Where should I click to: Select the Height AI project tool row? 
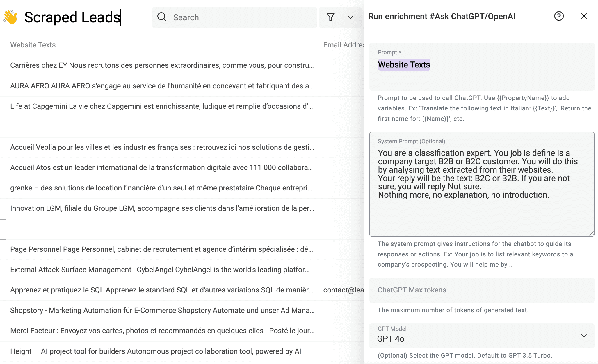point(156,351)
